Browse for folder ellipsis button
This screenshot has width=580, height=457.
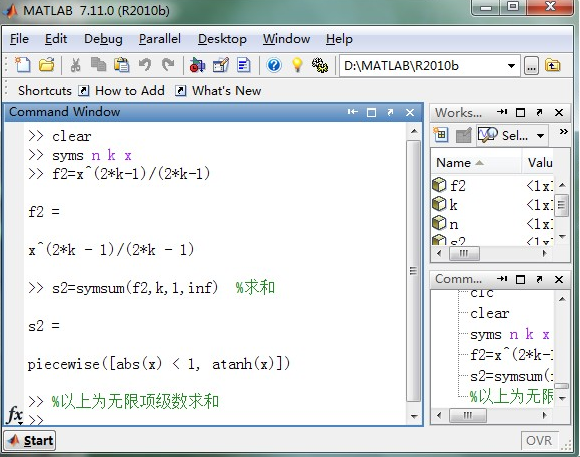pos(531,66)
